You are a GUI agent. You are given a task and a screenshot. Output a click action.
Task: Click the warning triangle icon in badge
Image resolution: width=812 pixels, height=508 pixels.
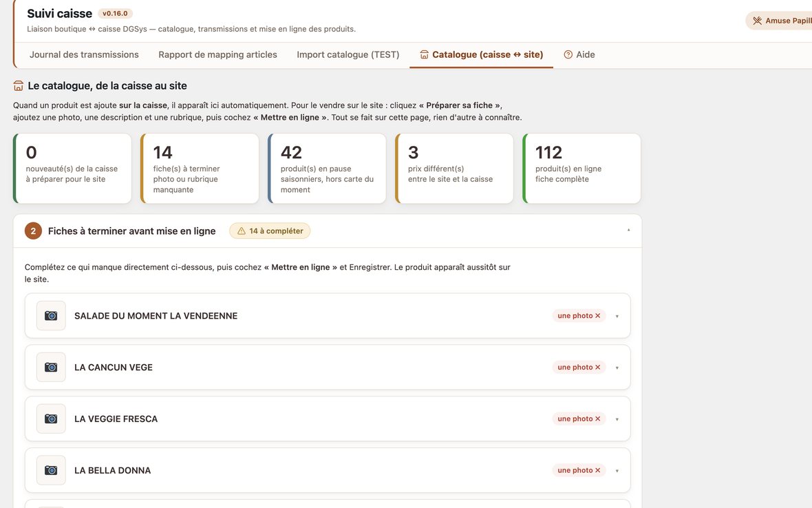pos(242,231)
